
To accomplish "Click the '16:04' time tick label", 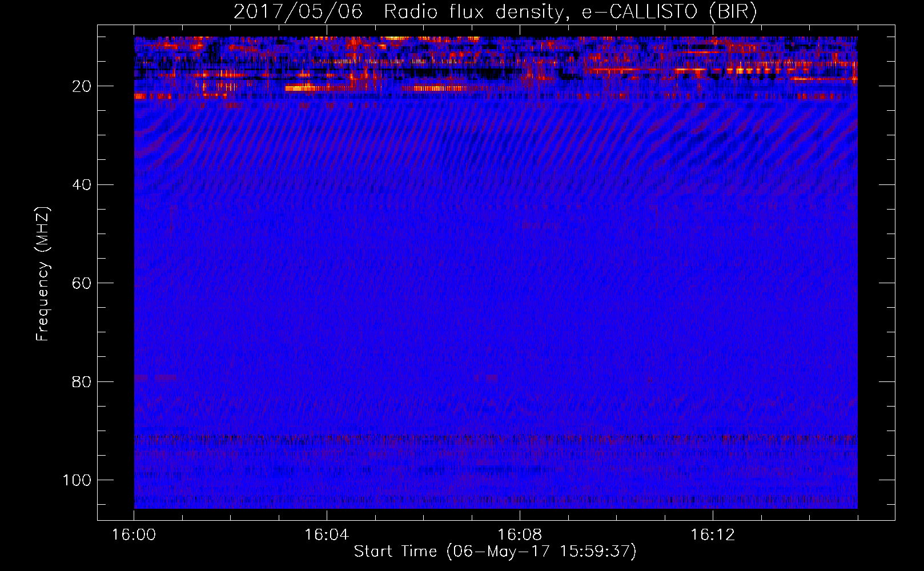I will pos(327,535).
